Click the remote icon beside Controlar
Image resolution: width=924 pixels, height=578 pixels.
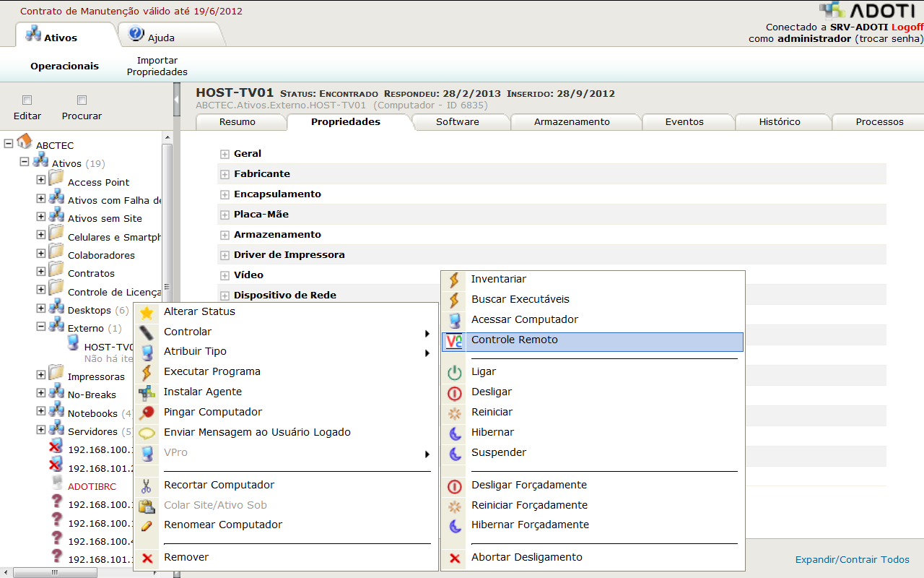tap(147, 333)
